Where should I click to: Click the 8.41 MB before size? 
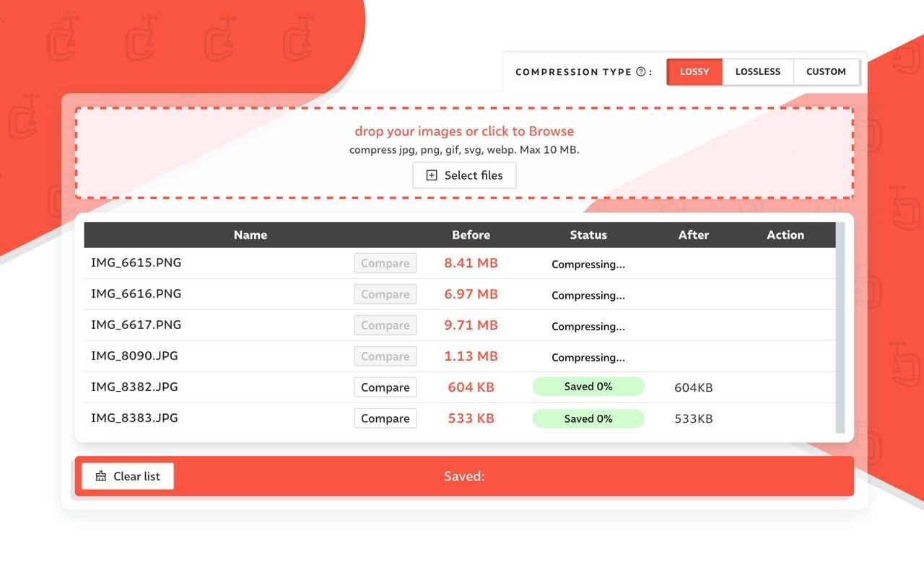pyautogui.click(x=471, y=263)
